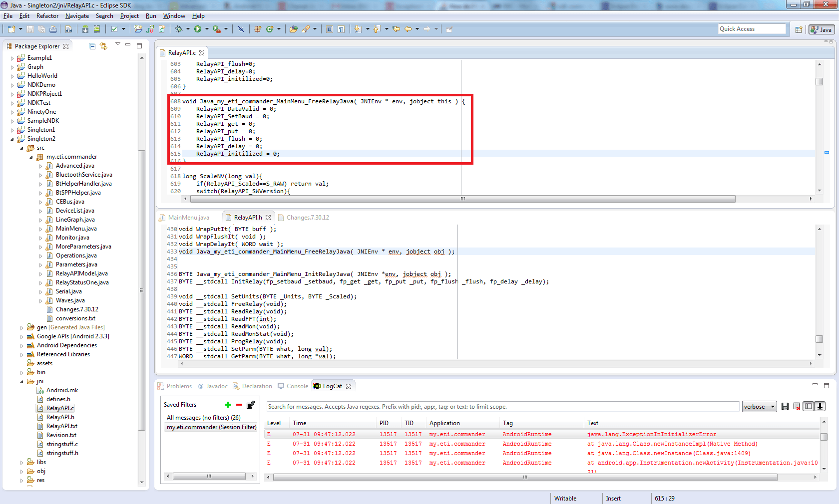Add a new LogCat saved filter
The image size is (839, 504).
point(228,405)
